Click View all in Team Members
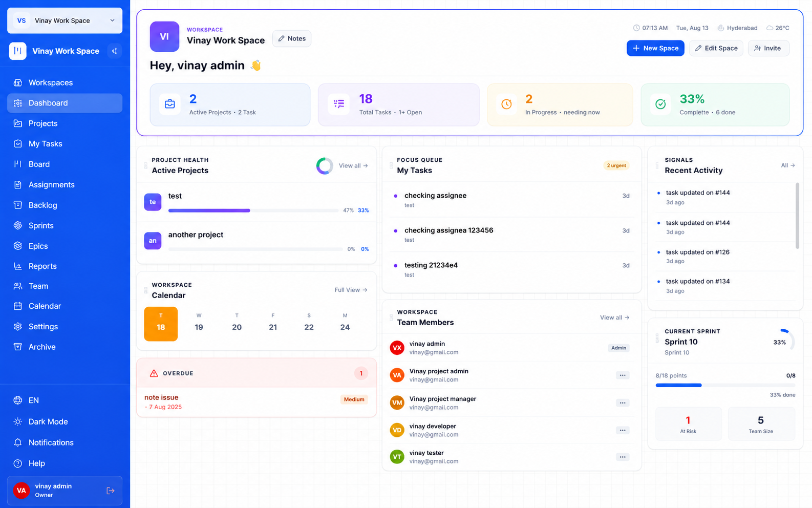The image size is (812, 508). [615, 317]
